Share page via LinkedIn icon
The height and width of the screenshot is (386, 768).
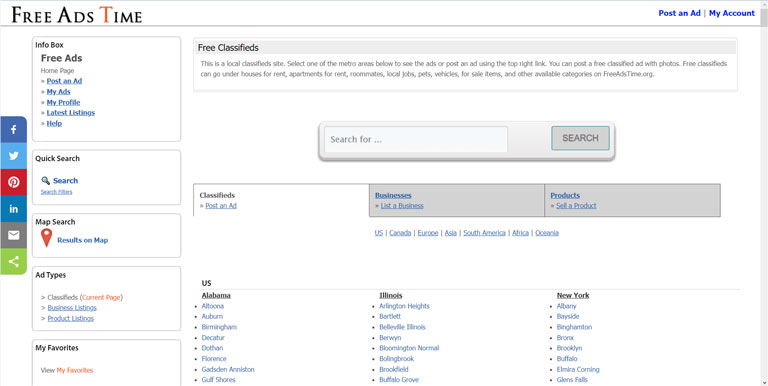(13, 209)
